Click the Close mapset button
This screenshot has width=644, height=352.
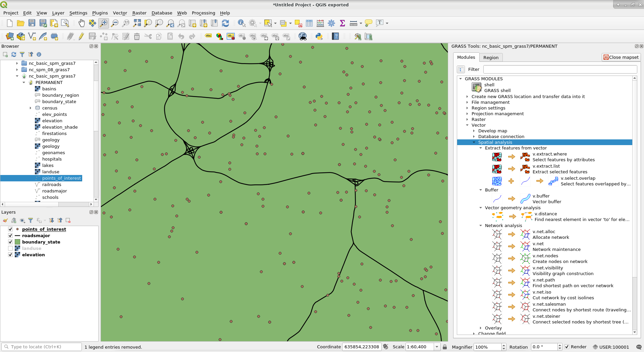pos(621,57)
